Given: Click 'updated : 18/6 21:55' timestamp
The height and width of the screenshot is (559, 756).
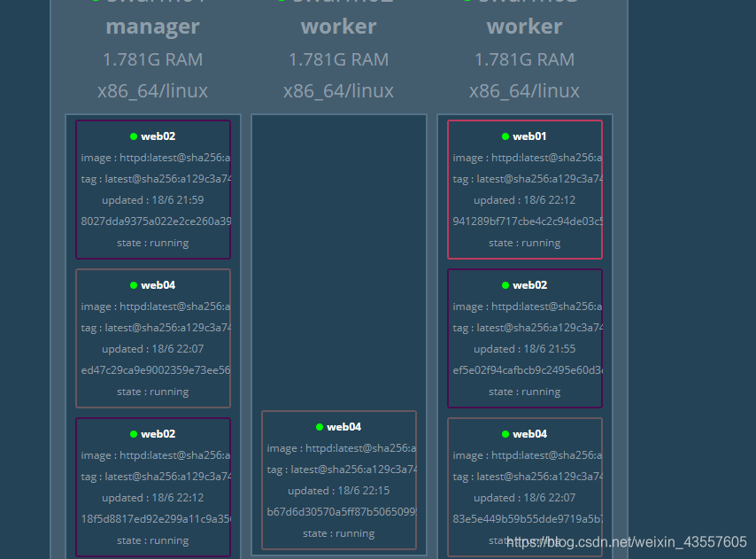Looking at the screenshot, I should [525, 349].
